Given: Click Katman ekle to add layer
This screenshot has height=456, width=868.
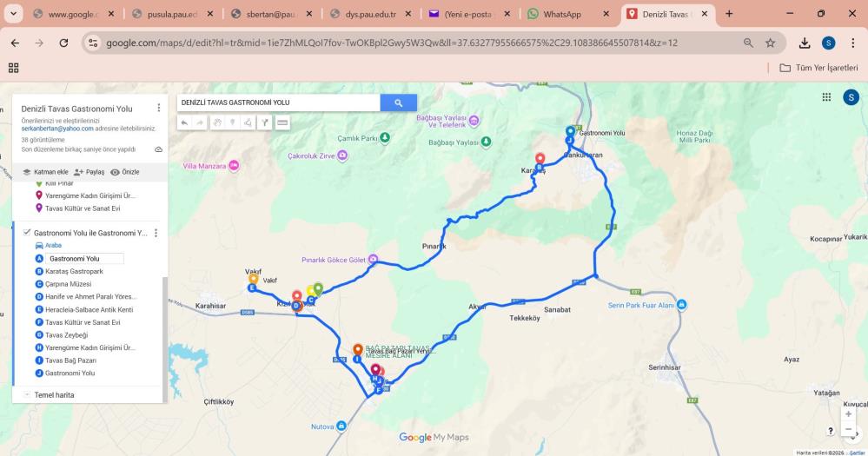Looking at the screenshot, I should (45, 172).
